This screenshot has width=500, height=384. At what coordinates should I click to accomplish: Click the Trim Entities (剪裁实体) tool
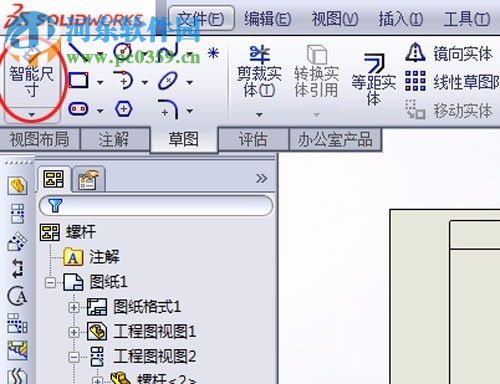259,72
